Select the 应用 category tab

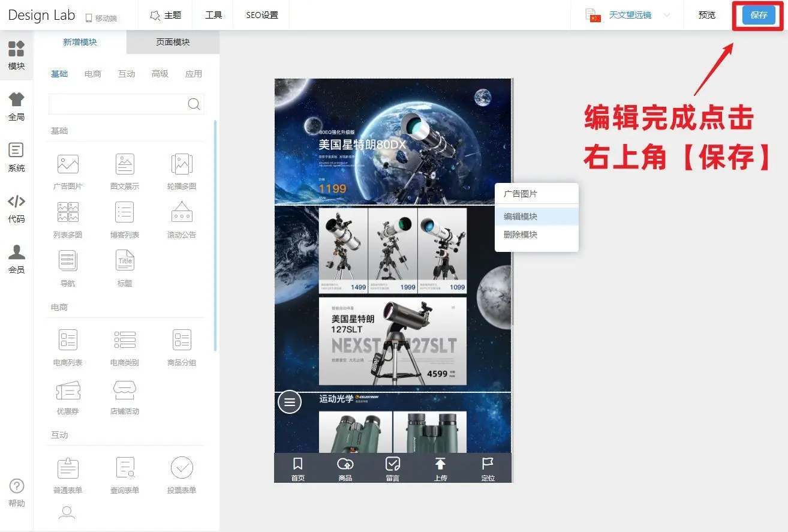coord(194,74)
